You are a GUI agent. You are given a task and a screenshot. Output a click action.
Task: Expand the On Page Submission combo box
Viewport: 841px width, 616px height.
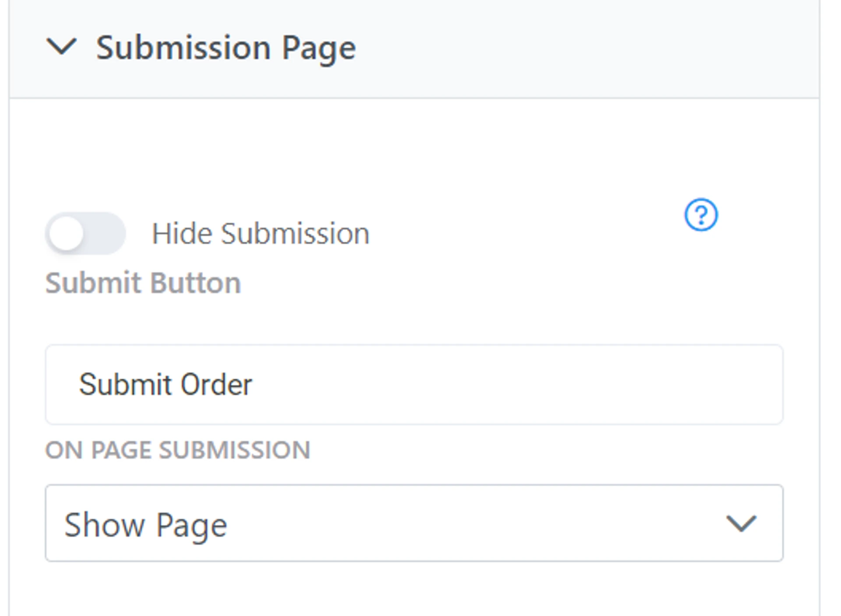click(x=414, y=523)
